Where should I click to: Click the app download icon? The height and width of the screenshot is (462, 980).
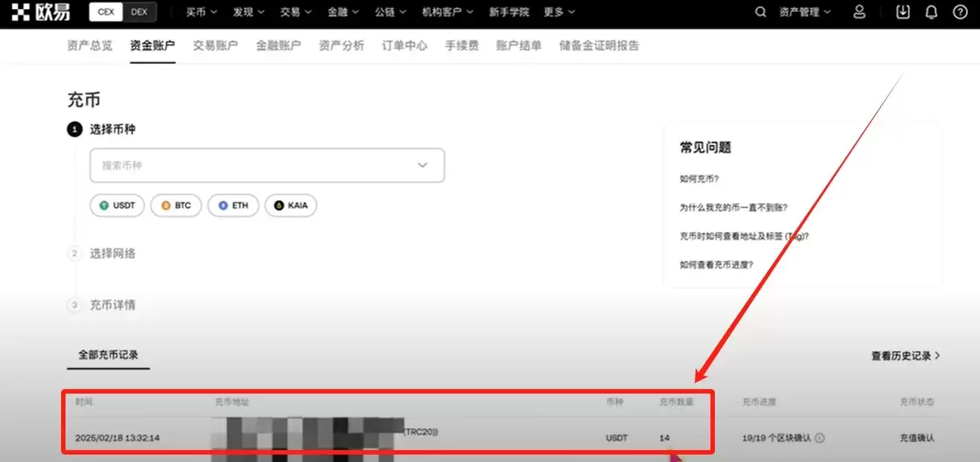(x=902, y=12)
